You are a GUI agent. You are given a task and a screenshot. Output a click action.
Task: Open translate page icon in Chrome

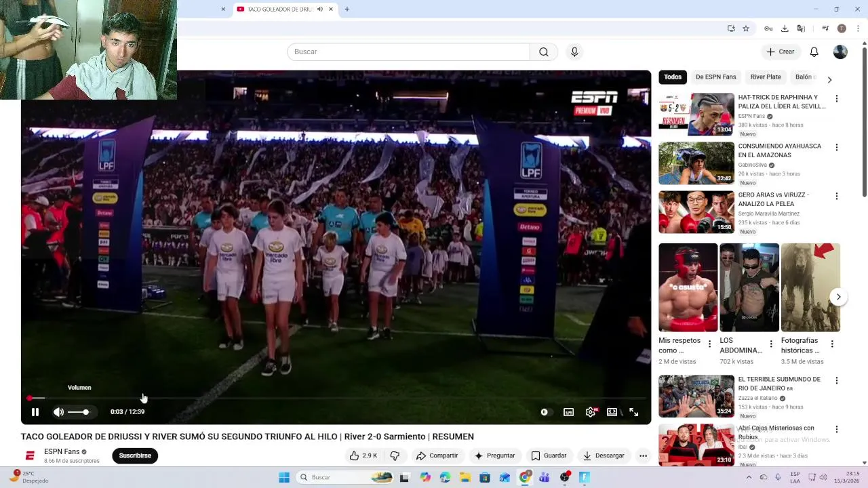coord(801,28)
